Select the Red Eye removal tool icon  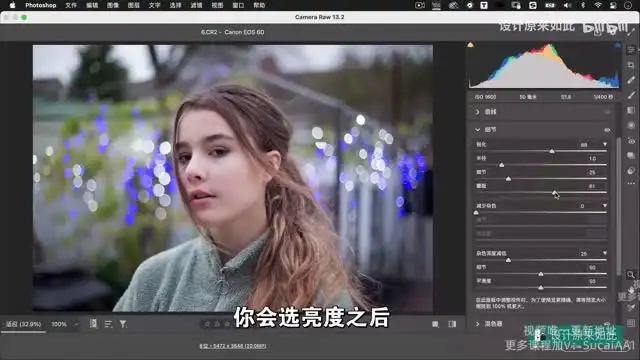631,140
